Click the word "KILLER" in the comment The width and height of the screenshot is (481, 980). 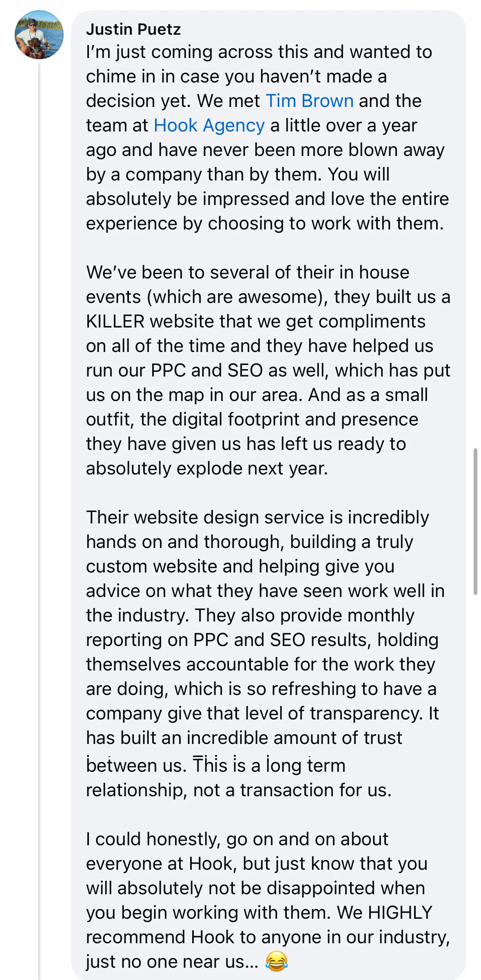tap(115, 321)
